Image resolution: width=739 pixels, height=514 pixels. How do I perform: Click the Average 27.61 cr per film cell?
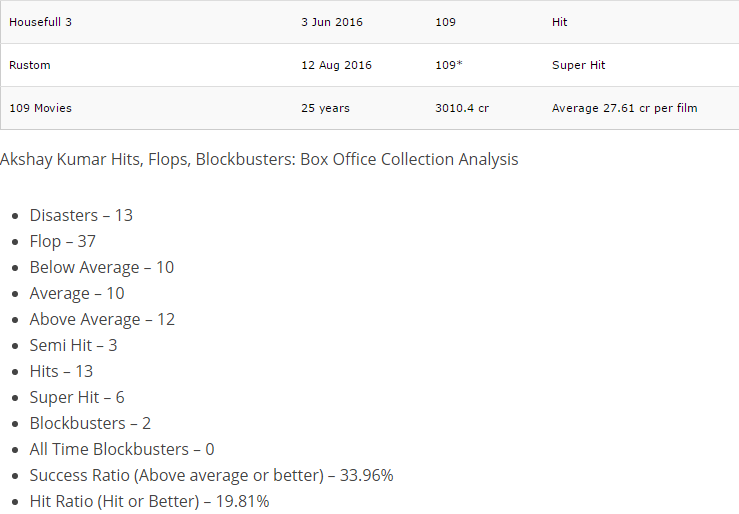(625, 108)
